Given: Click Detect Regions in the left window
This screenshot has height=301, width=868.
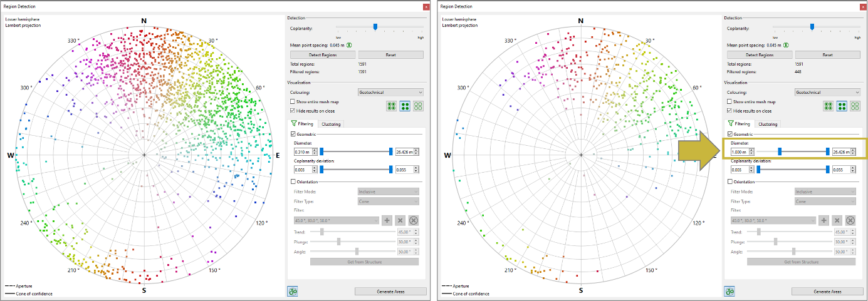Looking at the screenshot, I should coord(322,55).
